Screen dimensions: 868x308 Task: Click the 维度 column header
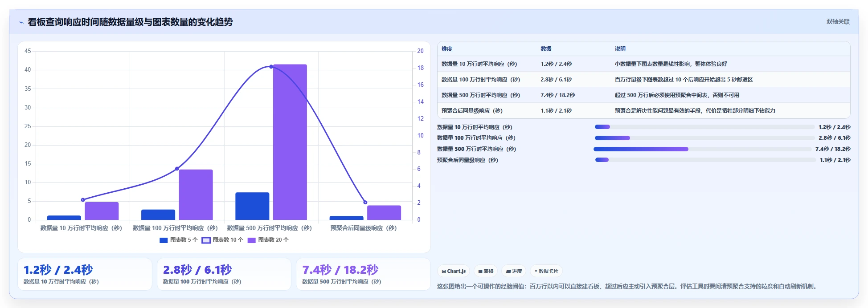click(x=447, y=49)
